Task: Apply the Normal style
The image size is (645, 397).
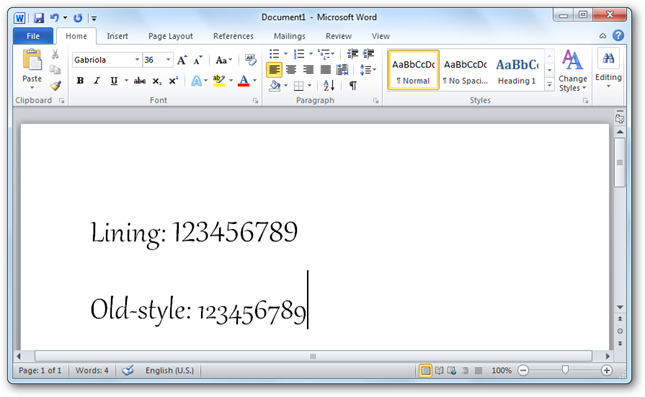Action: 413,70
